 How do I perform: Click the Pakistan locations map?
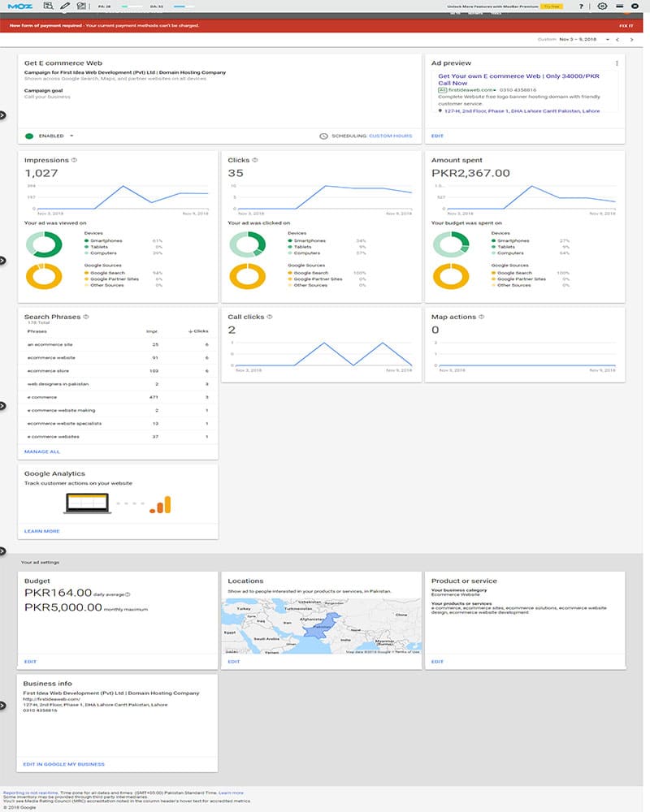(322, 626)
